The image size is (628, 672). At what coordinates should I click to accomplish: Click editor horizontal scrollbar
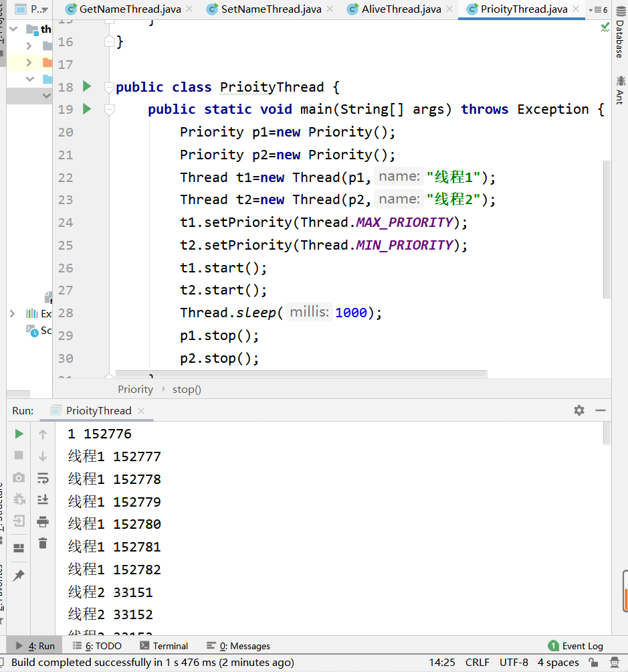click(x=301, y=373)
